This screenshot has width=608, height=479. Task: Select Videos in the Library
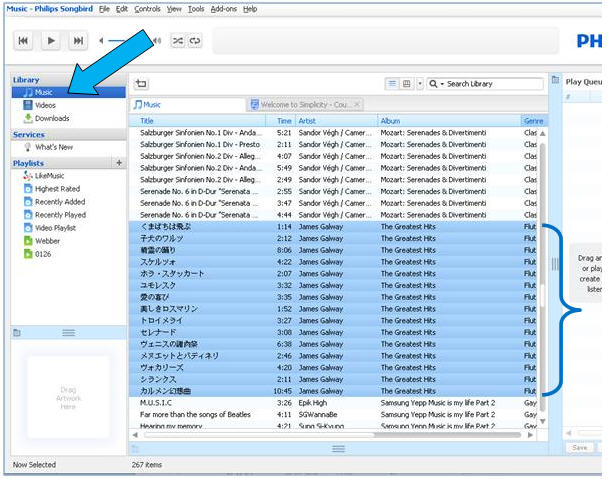pyautogui.click(x=68, y=105)
